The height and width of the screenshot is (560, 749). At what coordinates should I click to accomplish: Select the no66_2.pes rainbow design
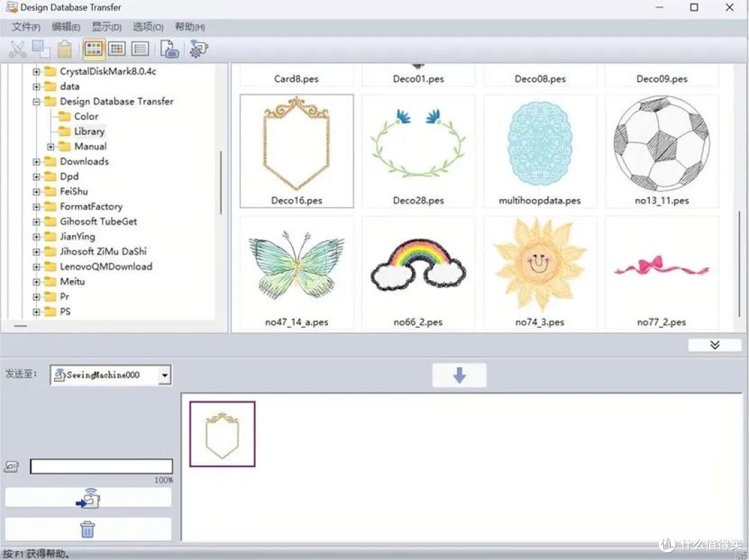pyautogui.click(x=418, y=272)
